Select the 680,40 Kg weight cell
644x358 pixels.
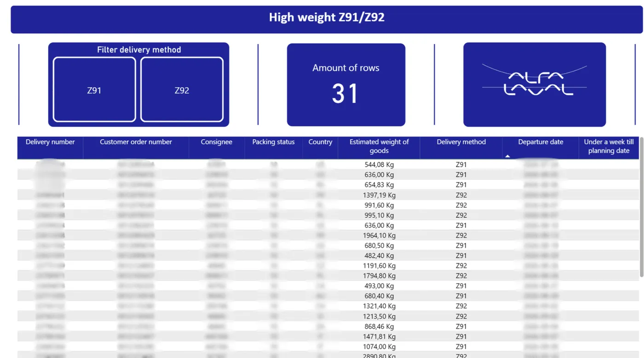[379, 296]
